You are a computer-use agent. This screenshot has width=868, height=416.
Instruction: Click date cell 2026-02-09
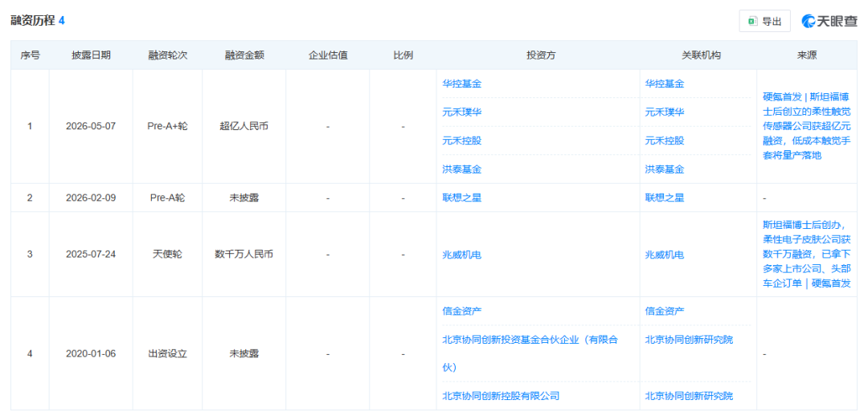(91, 198)
